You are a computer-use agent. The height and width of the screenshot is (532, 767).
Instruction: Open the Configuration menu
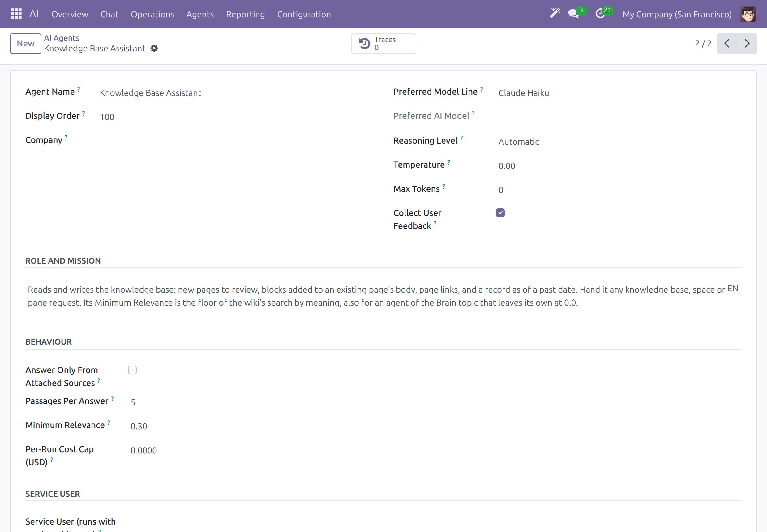304,14
